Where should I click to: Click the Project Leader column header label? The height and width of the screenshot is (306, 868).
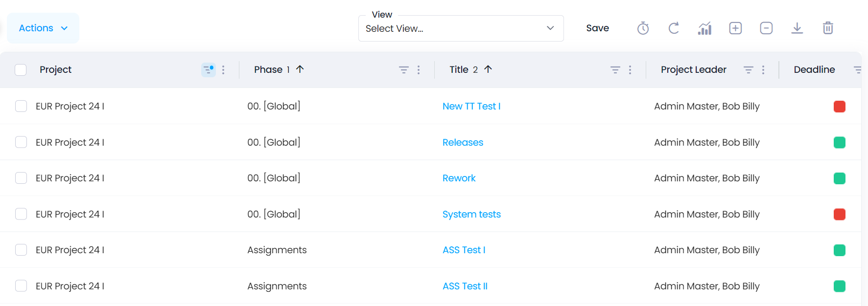coord(694,70)
